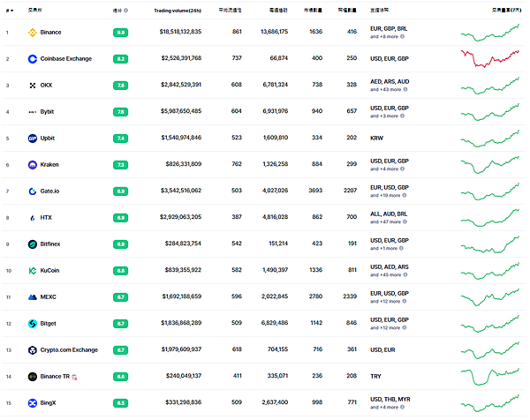This screenshot has width=530, height=420.
Task: Click Coinbase Exchange's red 7-day volume chart
Action: pyautogui.click(x=489, y=59)
